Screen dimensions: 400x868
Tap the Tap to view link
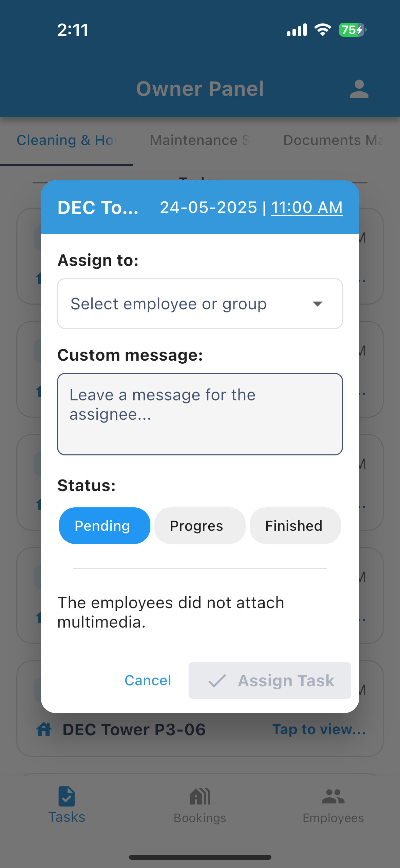click(x=319, y=729)
